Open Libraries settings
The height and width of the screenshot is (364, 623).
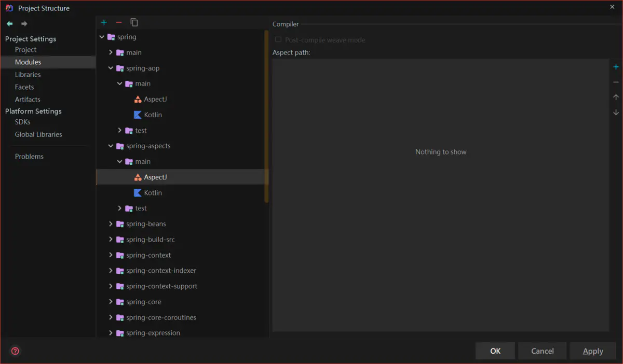coord(28,75)
